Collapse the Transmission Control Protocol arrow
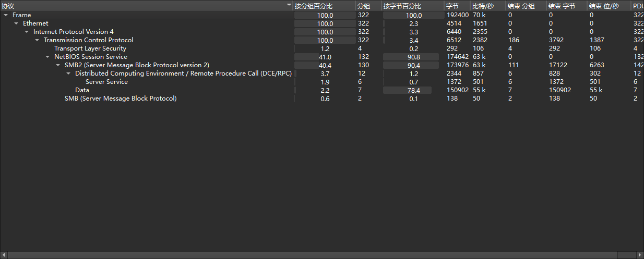This screenshot has height=259, width=644. (37, 40)
